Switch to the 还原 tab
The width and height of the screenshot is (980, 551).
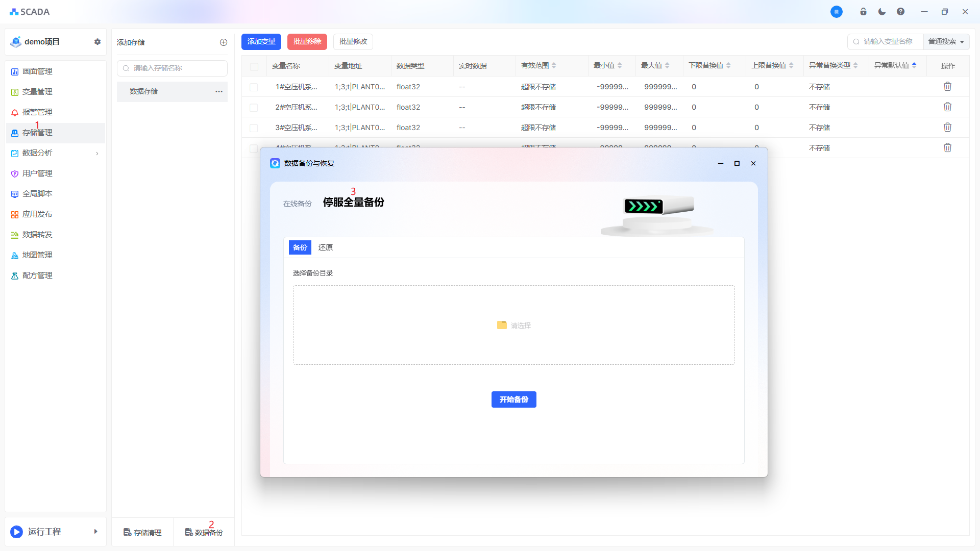pos(325,247)
